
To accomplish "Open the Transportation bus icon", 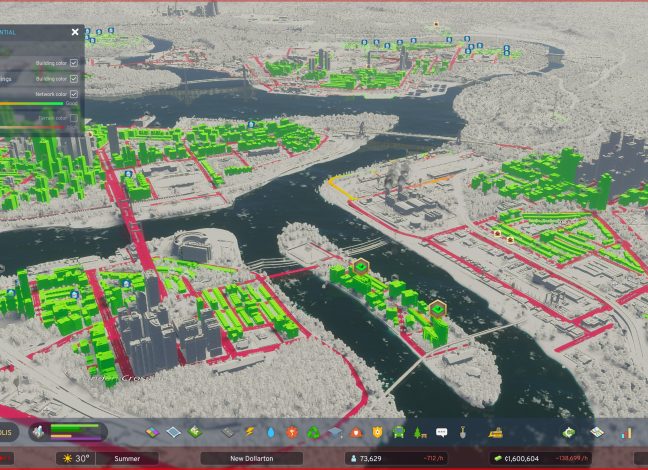I will click(398, 432).
